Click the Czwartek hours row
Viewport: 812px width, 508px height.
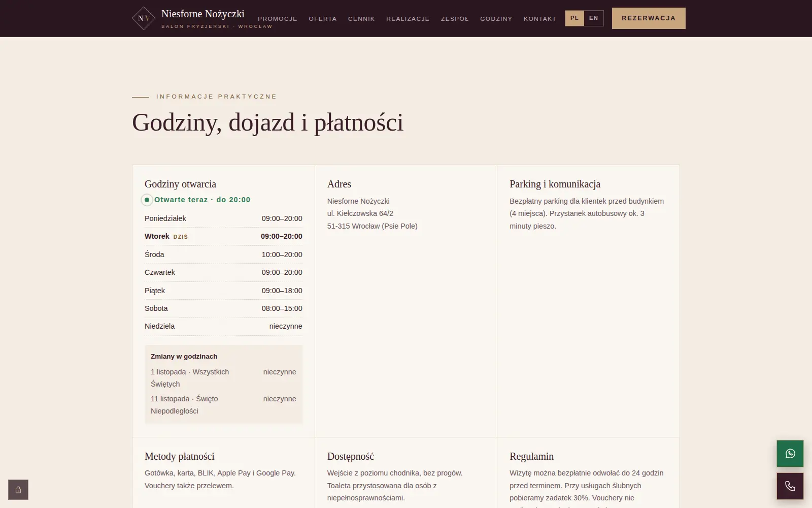pyautogui.click(x=223, y=272)
